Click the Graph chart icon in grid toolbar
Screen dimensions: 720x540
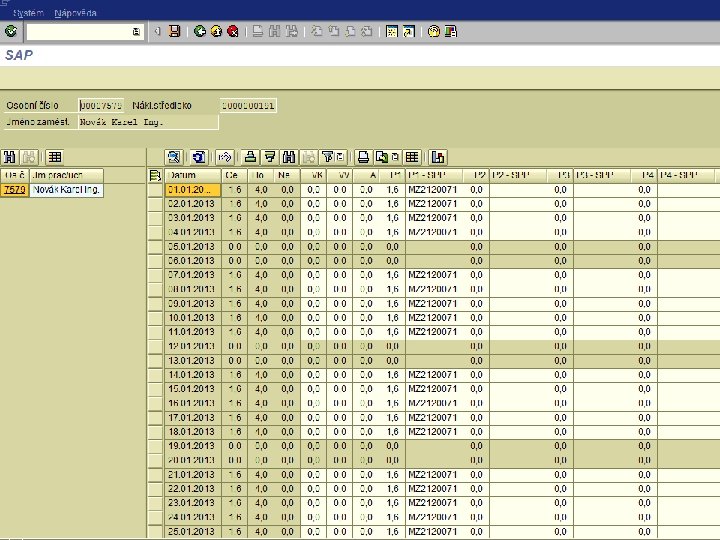tap(439, 157)
